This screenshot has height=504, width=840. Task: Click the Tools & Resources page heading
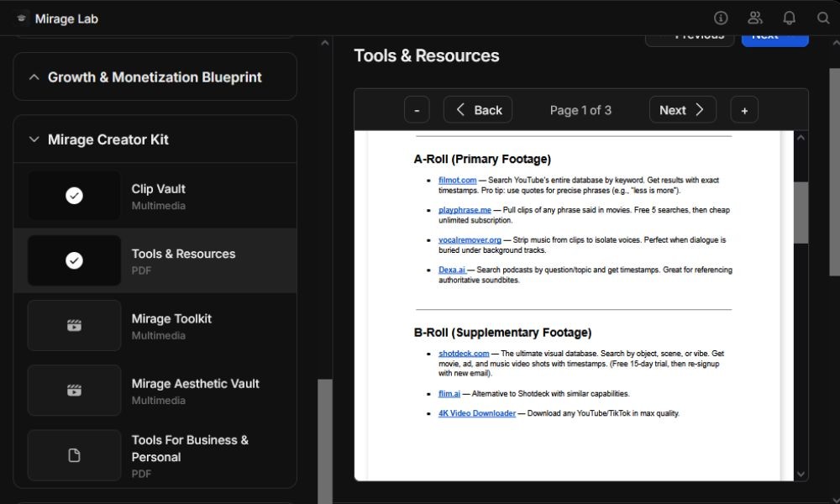pos(427,55)
